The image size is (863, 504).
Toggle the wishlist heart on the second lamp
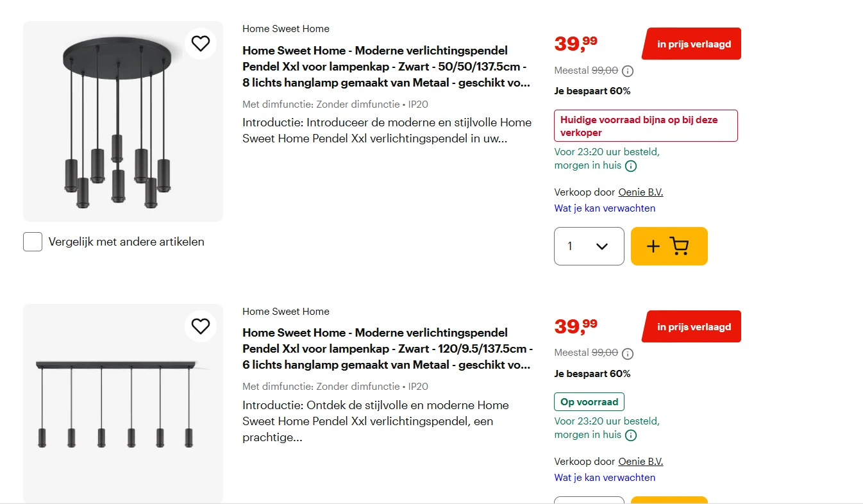201,326
